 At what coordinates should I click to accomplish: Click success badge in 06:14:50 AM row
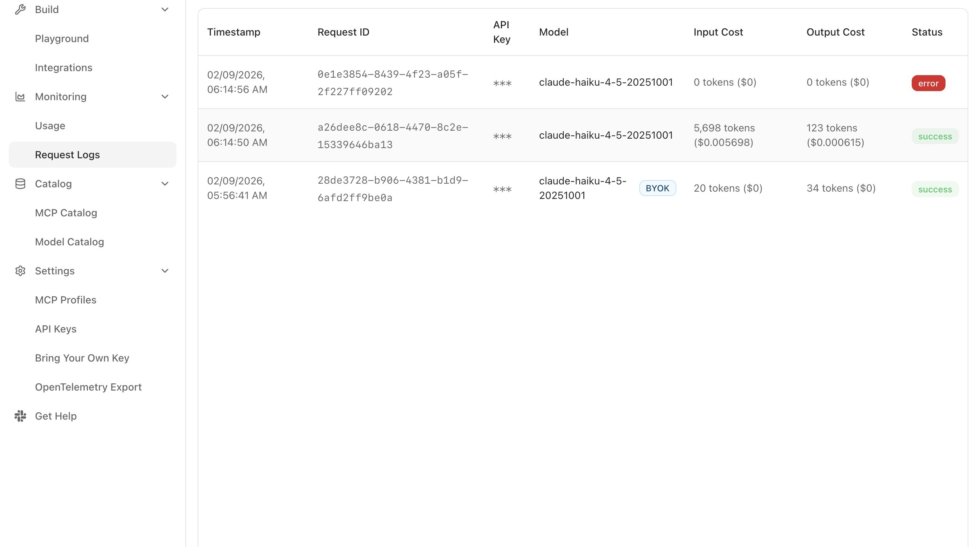tap(935, 136)
